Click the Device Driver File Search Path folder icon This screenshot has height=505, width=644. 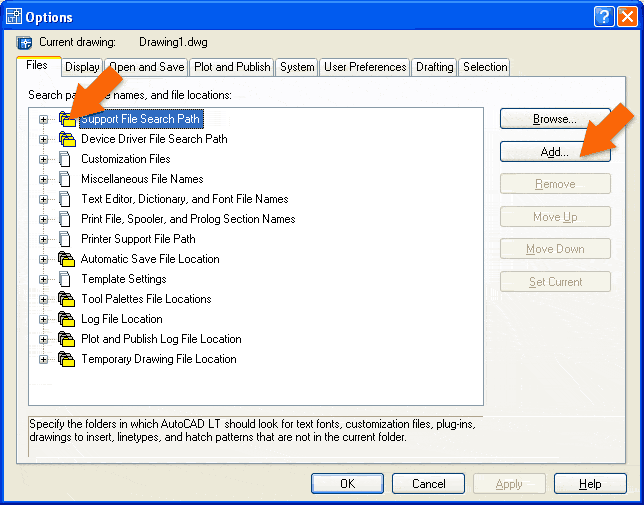click(67, 139)
